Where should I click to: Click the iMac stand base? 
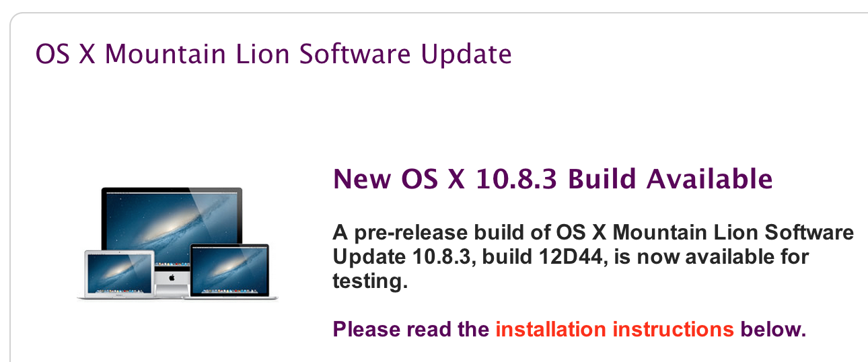[171, 290]
